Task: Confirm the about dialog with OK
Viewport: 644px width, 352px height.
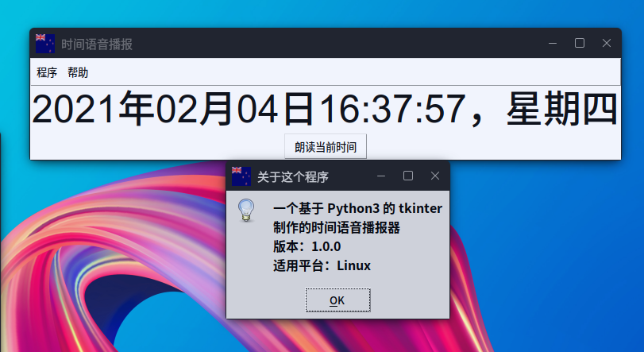Action: (x=337, y=300)
